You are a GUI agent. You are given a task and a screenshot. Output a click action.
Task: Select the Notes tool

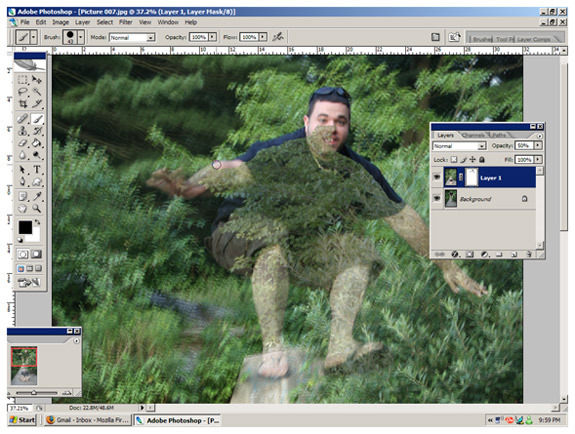23,197
